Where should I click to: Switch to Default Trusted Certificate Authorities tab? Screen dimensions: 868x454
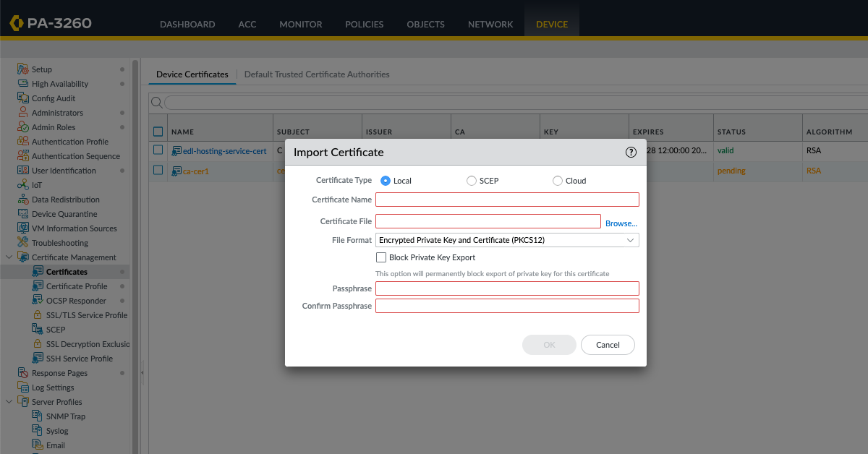tap(317, 74)
